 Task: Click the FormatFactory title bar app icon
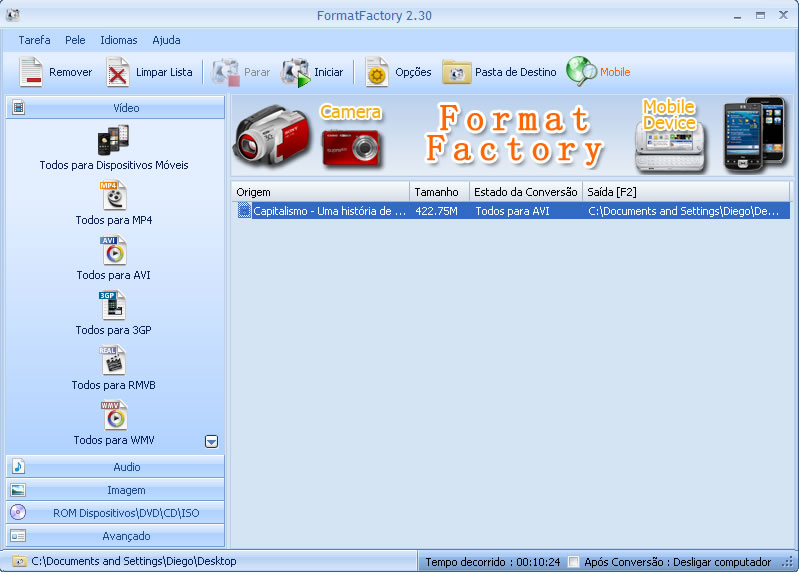click(13, 15)
